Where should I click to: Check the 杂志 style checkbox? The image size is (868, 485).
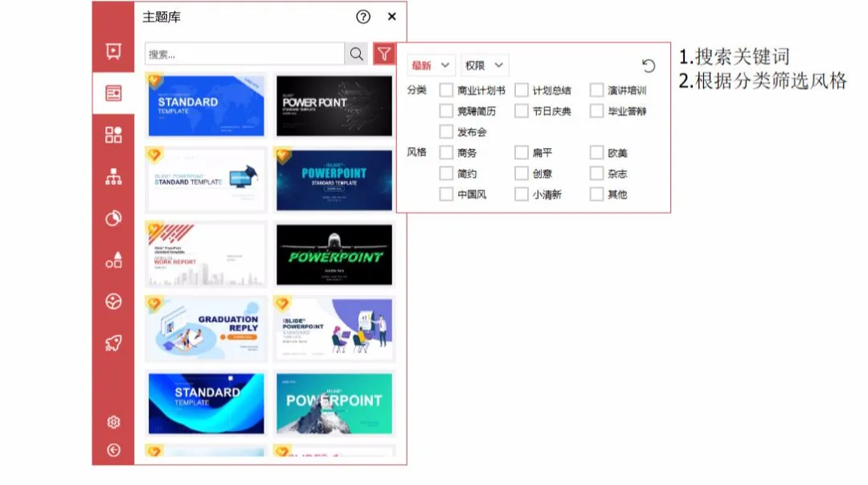pos(596,174)
